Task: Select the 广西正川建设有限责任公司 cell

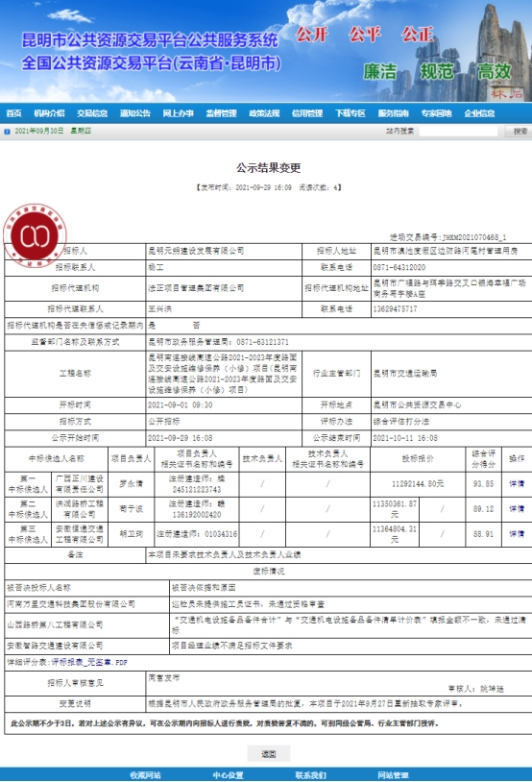Action: 80,484
